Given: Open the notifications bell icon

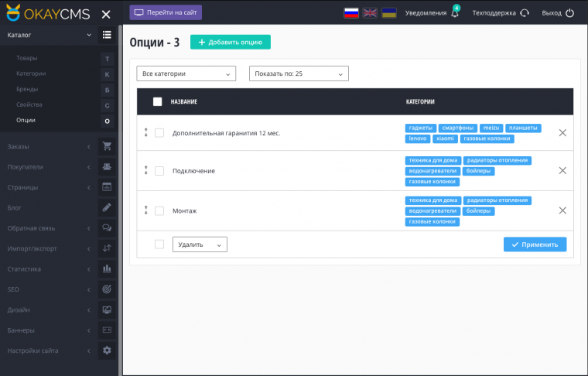Looking at the screenshot, I should (455, 13).
